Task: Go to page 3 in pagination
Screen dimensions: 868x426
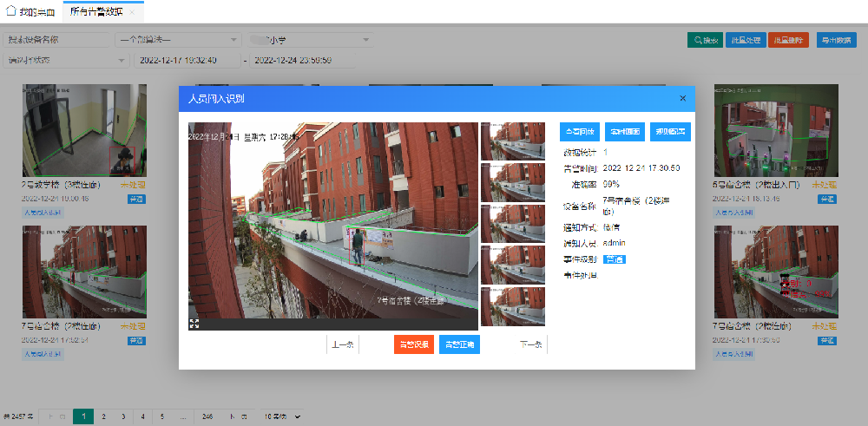Action: (123, 416)
